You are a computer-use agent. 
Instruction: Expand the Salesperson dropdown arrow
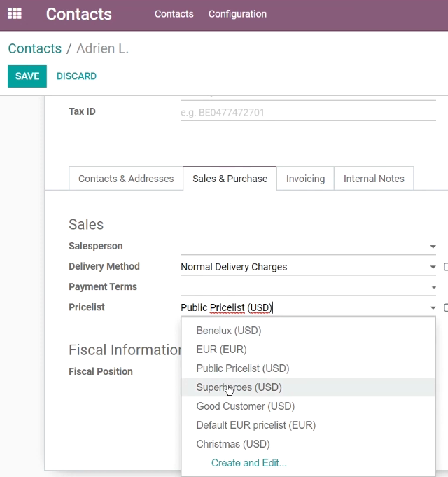point(433,247)
